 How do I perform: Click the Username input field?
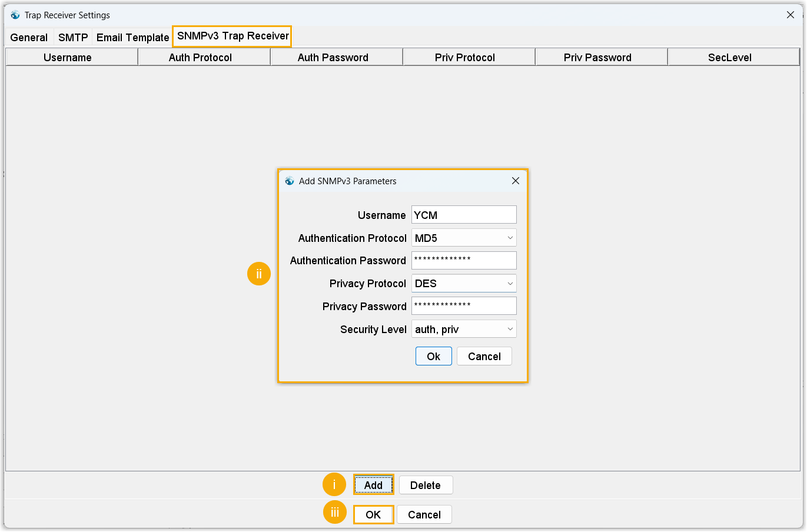(464, 215)
